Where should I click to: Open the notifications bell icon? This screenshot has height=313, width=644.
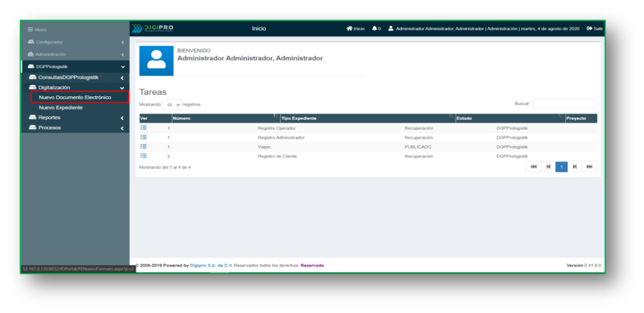pyautogui.click(x=375, y=28)
